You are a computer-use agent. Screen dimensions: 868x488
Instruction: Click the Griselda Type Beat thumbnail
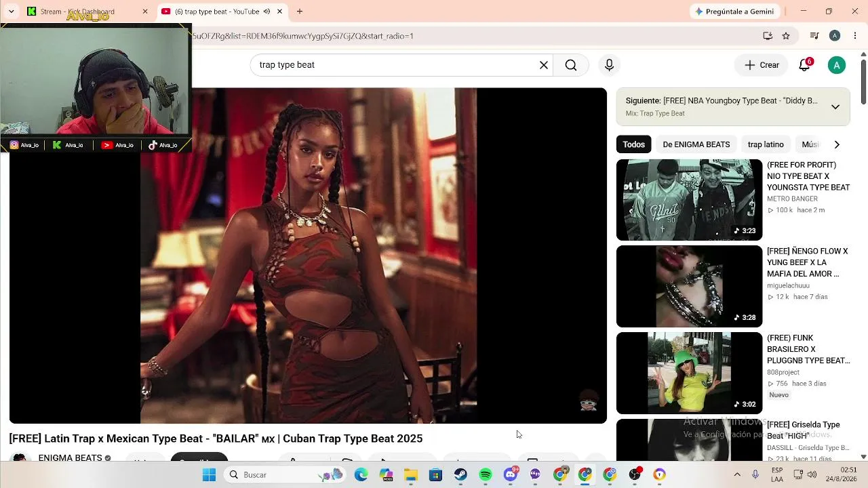pos(689,440)
